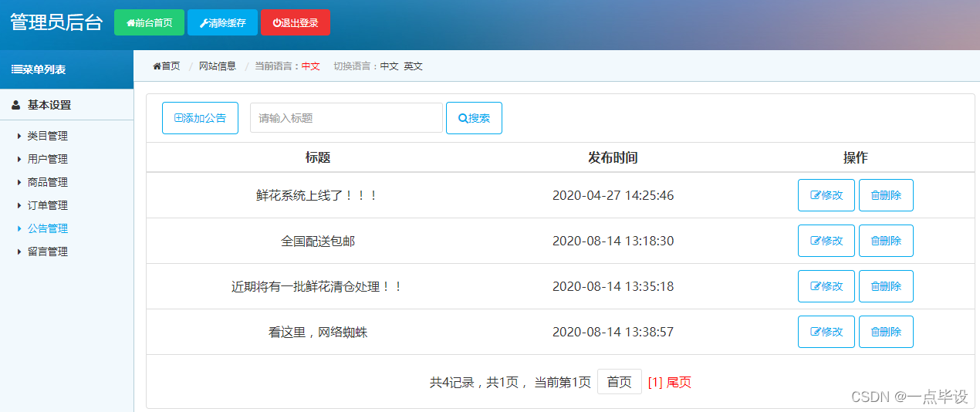Open 用户管理 menu item
Screen dimensions: 980x412
[x=48, y=159]
